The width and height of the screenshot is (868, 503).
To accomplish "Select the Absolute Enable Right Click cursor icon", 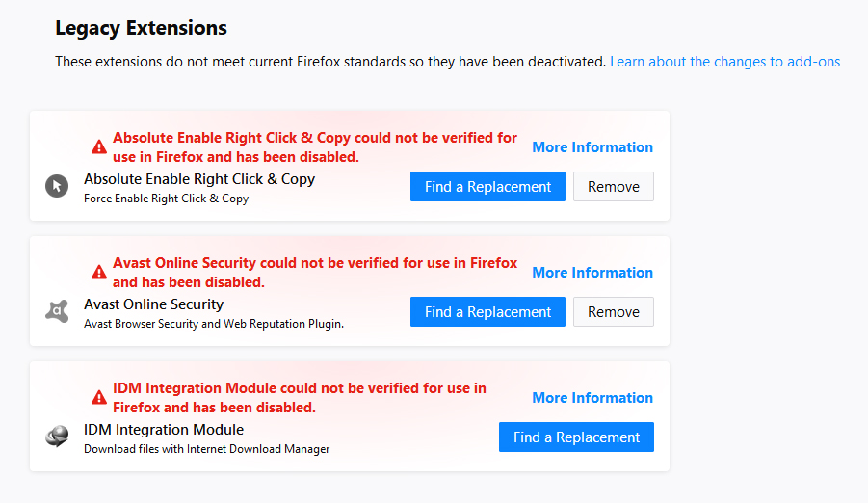I will [57, 186].
